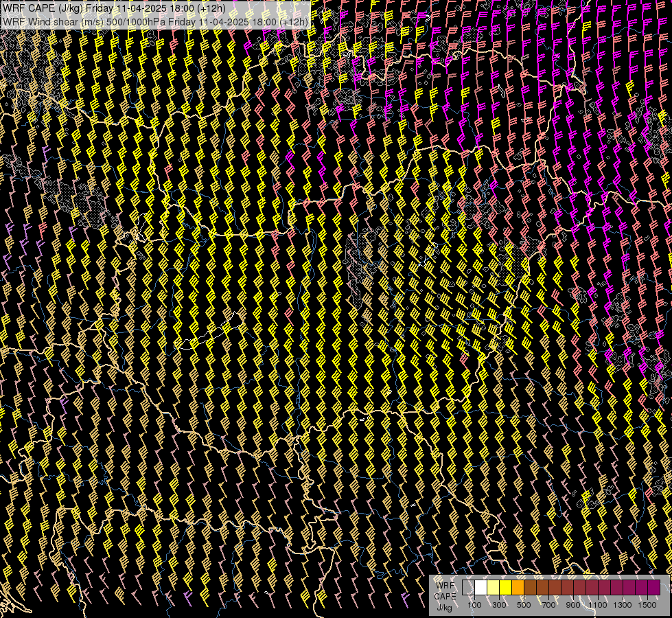Screen dimensions: 672x618
Task: Click the 'J/kg' legend unit label
Action: pos(445,607)
